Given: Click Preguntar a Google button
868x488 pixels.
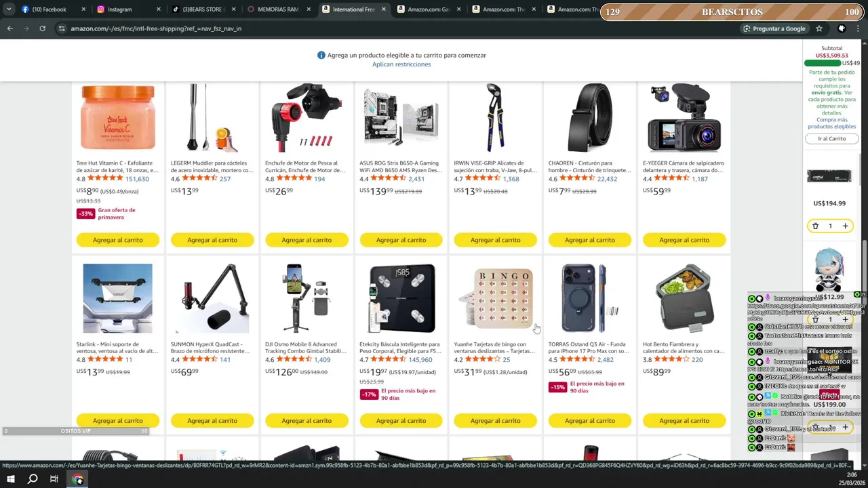Looking at the screenshot, I should click(x=774, y=28).
